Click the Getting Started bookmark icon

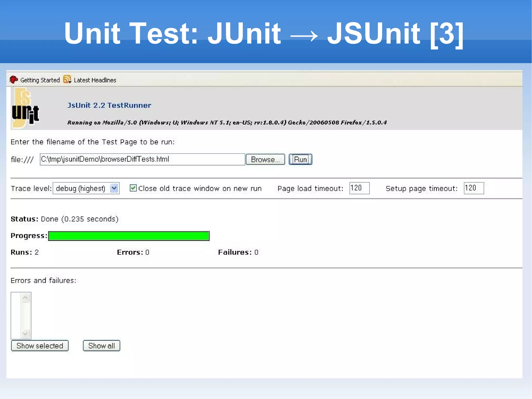[14, 80]
